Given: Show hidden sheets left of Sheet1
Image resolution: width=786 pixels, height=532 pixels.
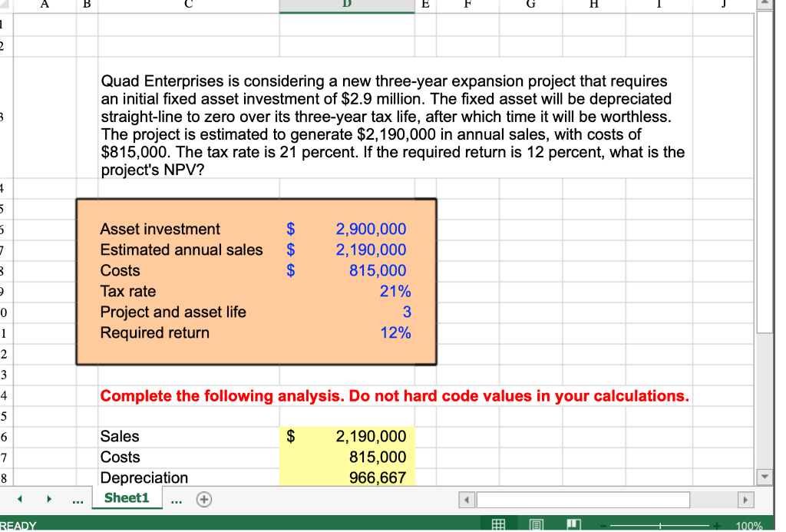Looking at the screenshot, I should coord(78,501).
